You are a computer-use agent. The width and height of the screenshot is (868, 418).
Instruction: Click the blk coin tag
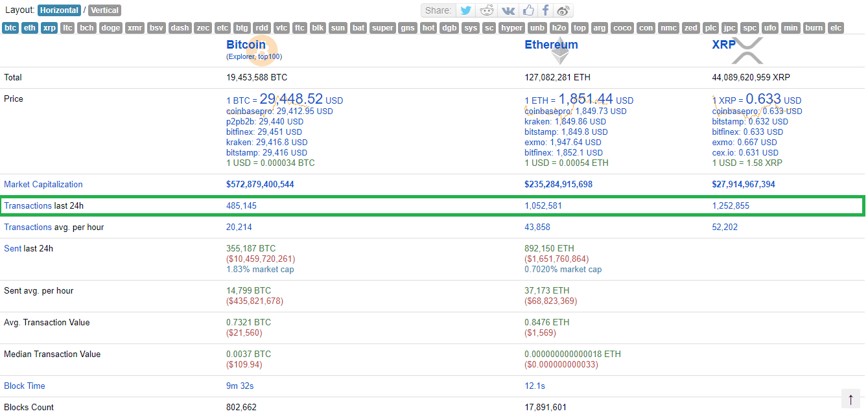[318, 28]
